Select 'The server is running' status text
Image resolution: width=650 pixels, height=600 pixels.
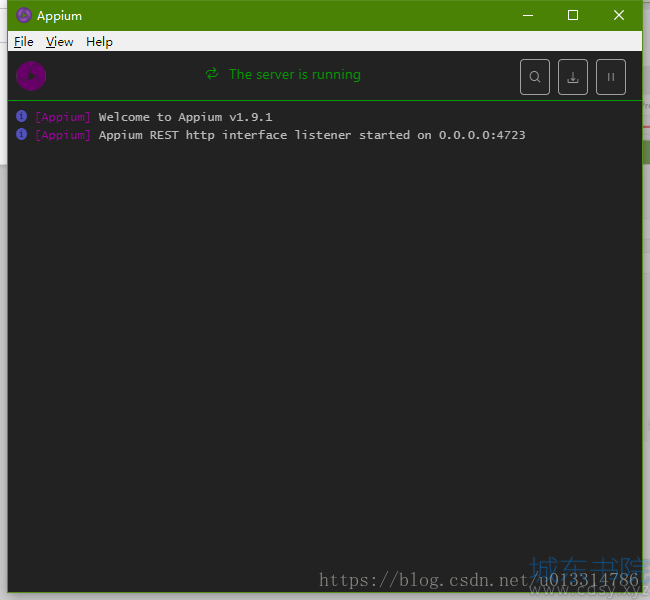tap(295, 74)
